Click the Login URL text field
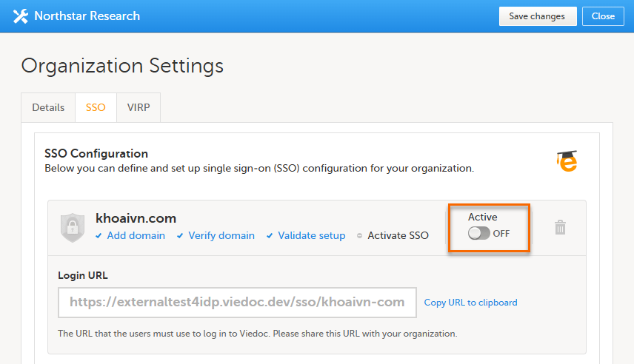Viewport: 634px width, 364px height. (237, 302)
